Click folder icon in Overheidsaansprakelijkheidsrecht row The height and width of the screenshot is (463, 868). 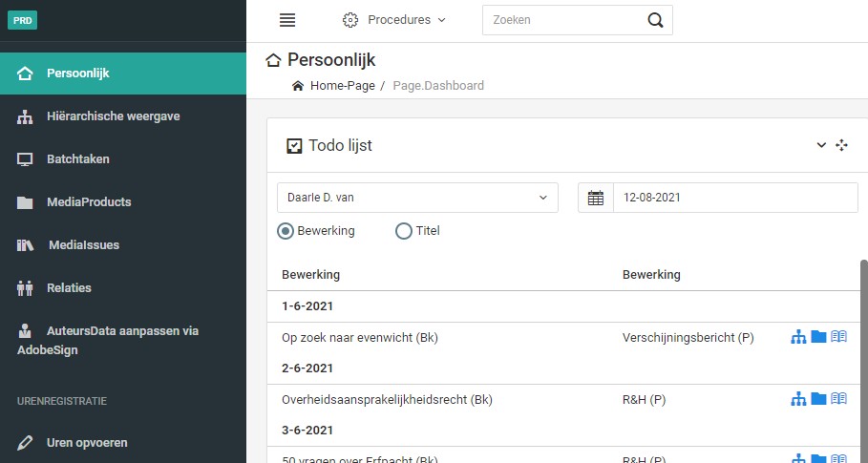coord(818,399)
